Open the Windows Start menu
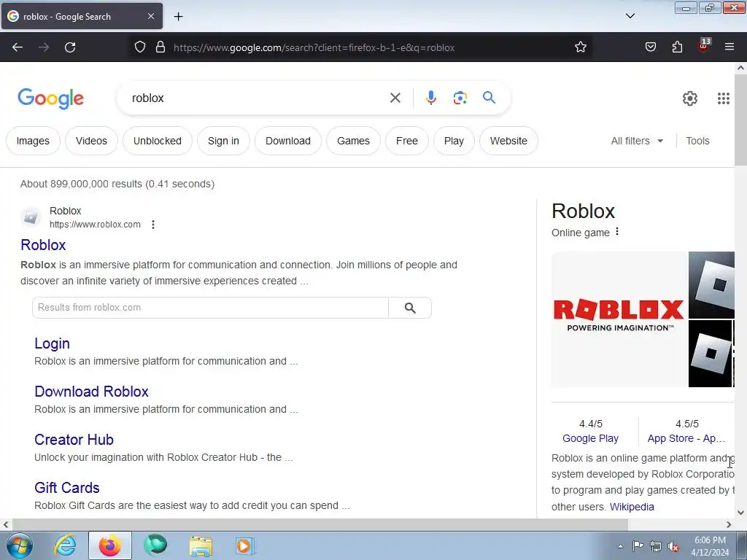Screen dimensions: 747x560 click(19, 545)
